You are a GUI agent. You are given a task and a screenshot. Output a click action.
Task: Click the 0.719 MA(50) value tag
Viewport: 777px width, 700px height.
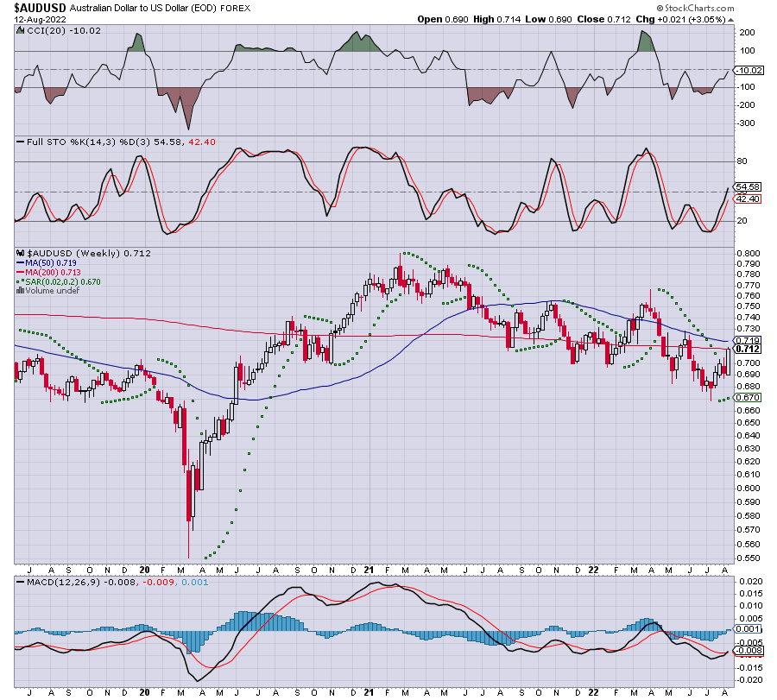pyautogui.click(x=748, y=340)
